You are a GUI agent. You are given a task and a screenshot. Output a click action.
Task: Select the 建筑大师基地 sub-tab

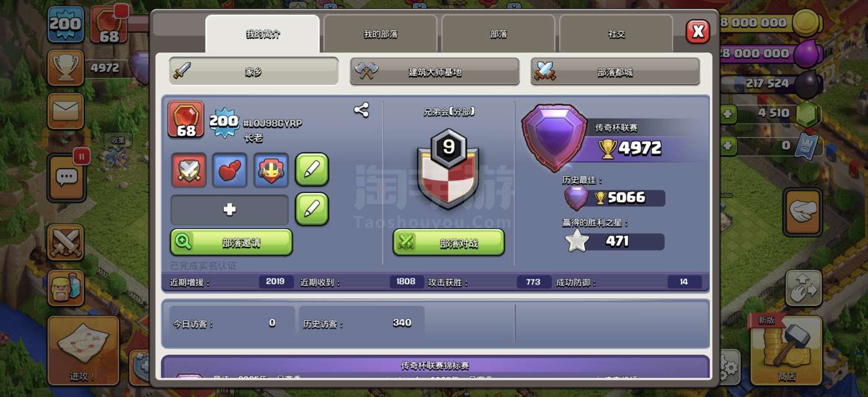[x=435, y=72]
